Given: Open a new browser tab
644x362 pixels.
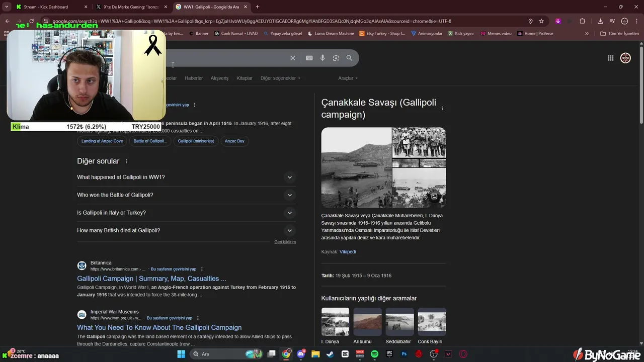Looking at the screenshot, I should pyautogui.click(x=258, y=7).
